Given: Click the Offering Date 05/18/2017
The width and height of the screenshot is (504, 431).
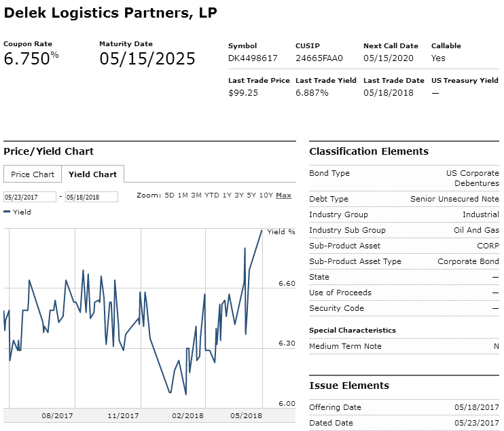Looking at the screenshot, I should tap(477, 407).
